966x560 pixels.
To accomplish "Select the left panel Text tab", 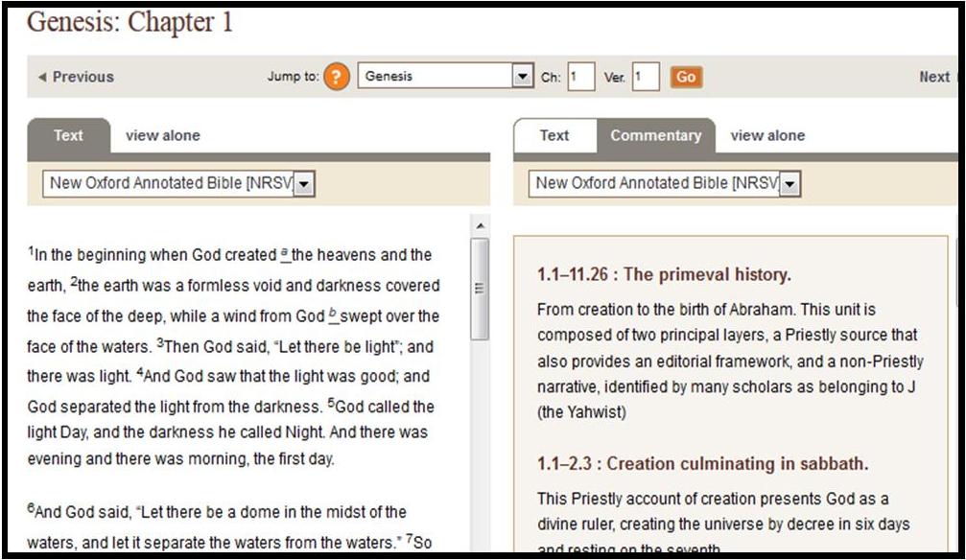I will point(68,135).
